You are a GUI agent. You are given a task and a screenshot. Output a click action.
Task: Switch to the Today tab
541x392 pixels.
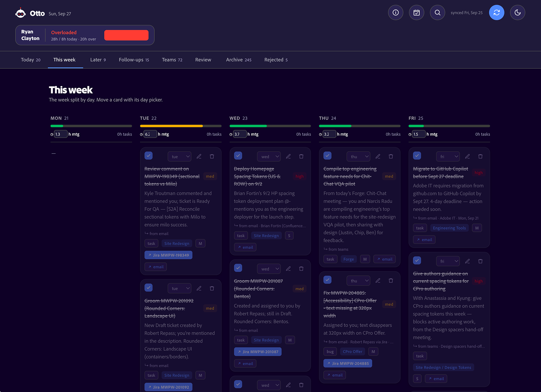point(31,60)
